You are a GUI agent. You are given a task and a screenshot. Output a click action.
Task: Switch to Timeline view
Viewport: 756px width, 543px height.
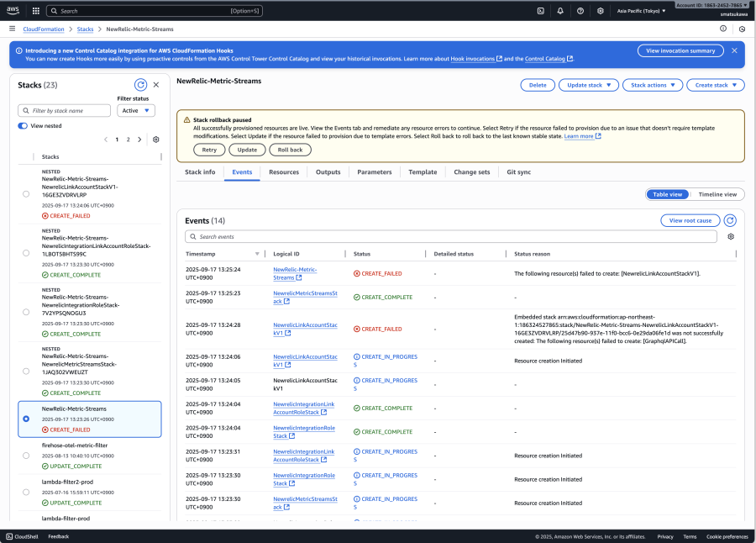click(x=717, y=194)
